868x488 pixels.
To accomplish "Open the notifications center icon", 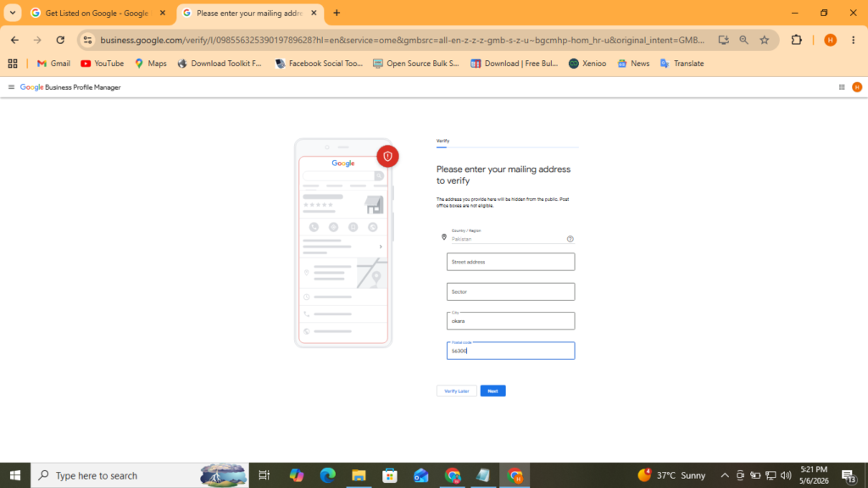I will (849, 475).
